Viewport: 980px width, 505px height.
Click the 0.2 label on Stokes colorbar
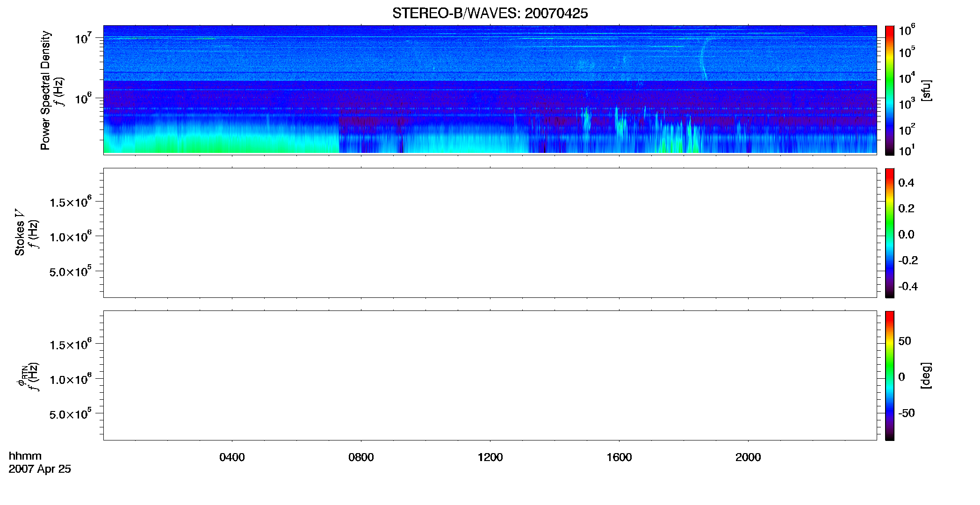coord(906,209)
